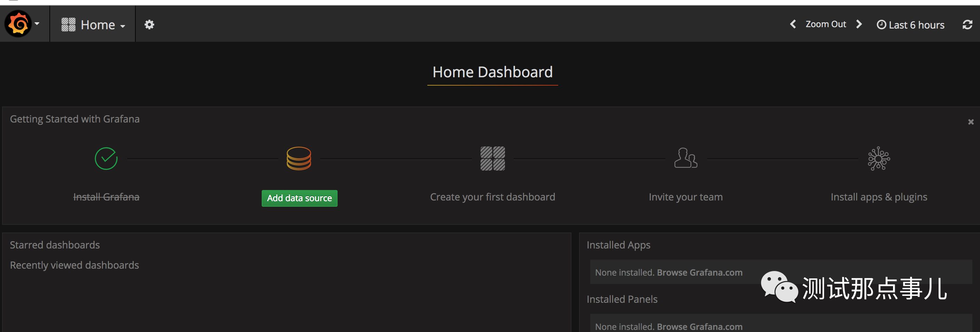Open the Home dashboard picker dropdown

click(93, 25)
